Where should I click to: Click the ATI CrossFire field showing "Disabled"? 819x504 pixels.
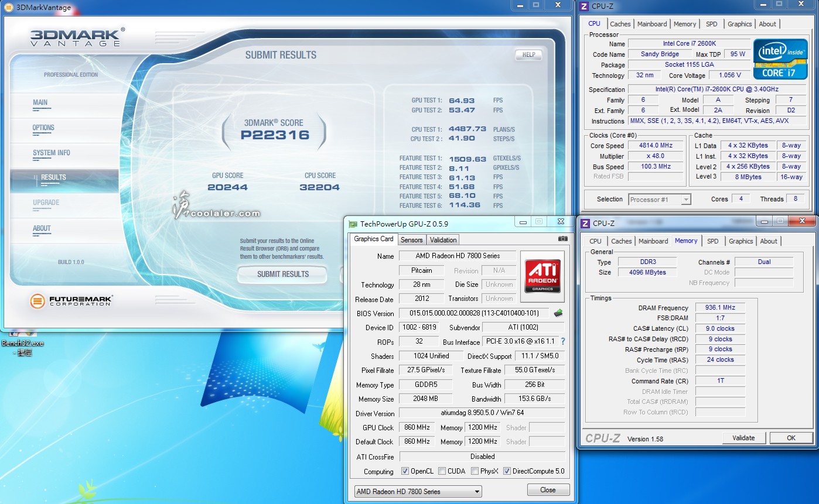482,457
